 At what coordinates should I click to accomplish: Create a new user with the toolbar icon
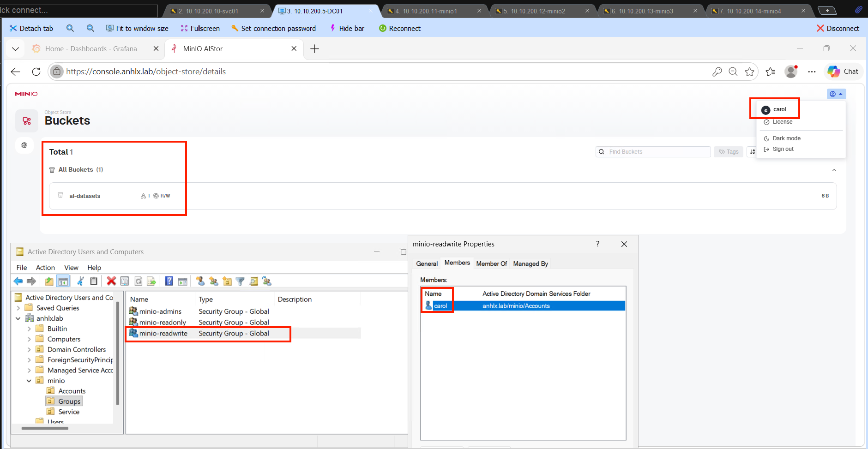(x=200, y=281)
